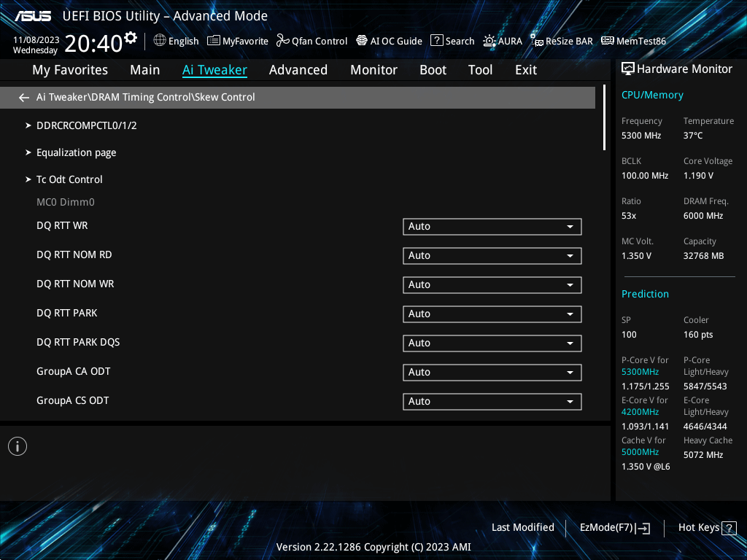Click the Hot Keys question mark icon

tap(729, 528)
